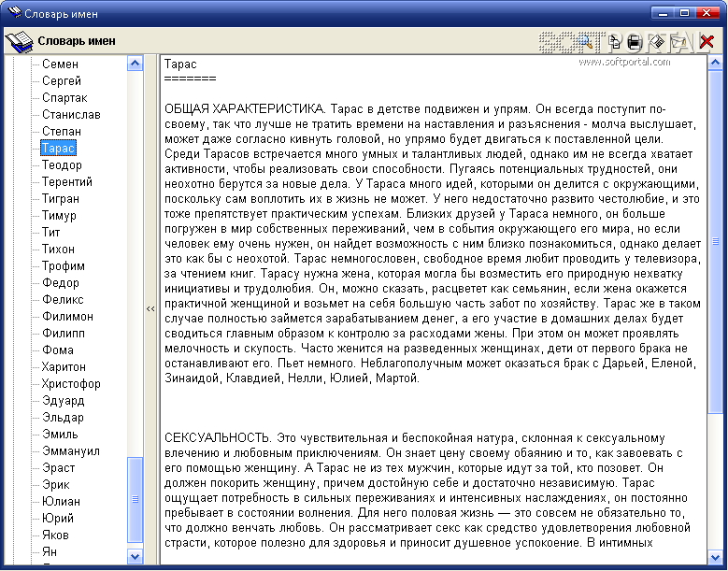The height and width of the screenshot is (571, 728).
Task: Click the book icon beside Словарь имен header
Action: pos(20,42)
